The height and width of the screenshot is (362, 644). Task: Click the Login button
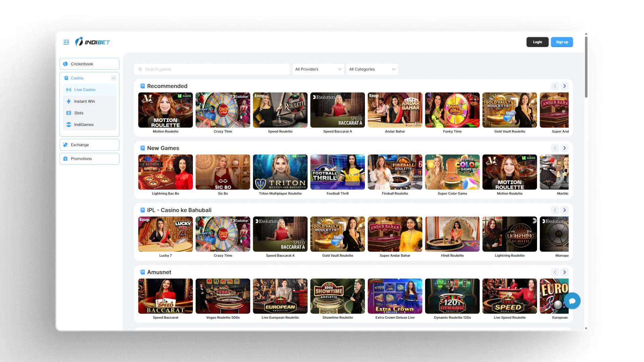(537, 42)
